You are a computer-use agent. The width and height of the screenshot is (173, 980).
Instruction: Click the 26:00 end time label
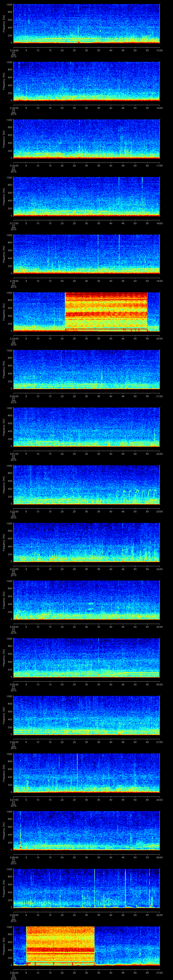point(160,684)
